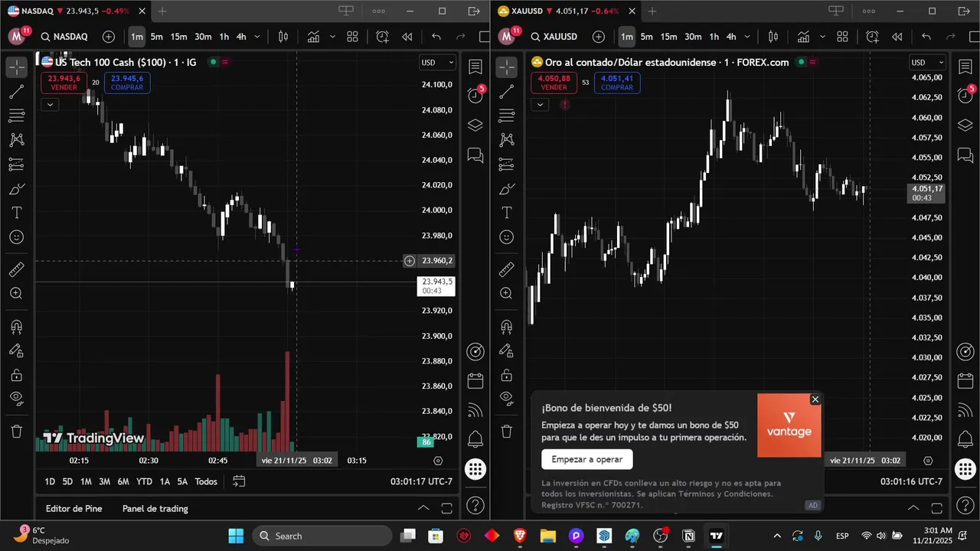Open notifications bell in NASDAQ window
The width and height of the screenshot is (980, 551).
475,439
